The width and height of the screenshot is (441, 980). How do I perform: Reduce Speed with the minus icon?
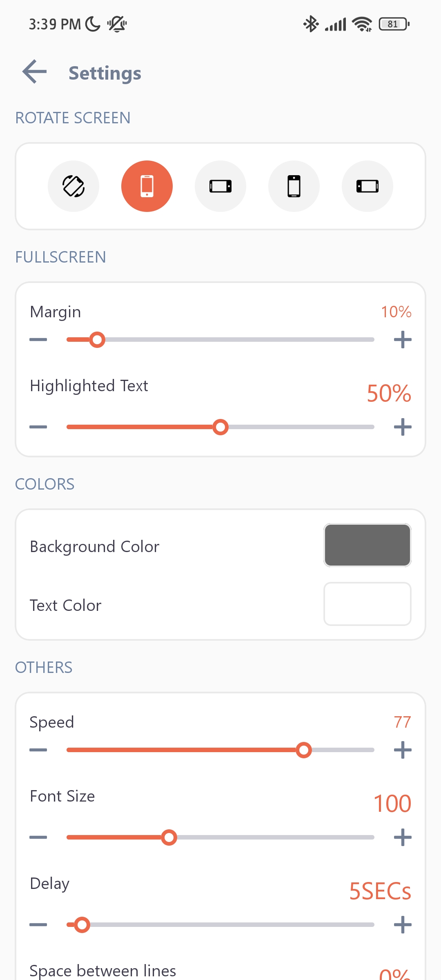38,750
